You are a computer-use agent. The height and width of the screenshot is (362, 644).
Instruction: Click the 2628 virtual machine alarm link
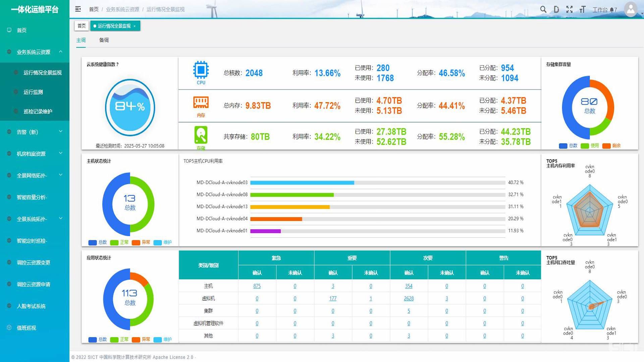pos(409,298)
